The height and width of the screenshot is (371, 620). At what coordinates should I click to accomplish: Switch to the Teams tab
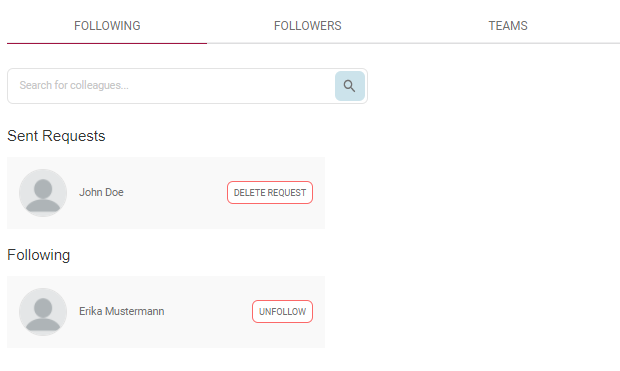click(508, 26)
